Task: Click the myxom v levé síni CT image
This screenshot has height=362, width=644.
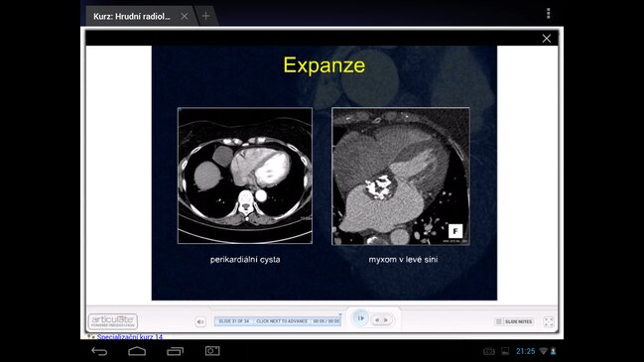Action: (401, 177)
